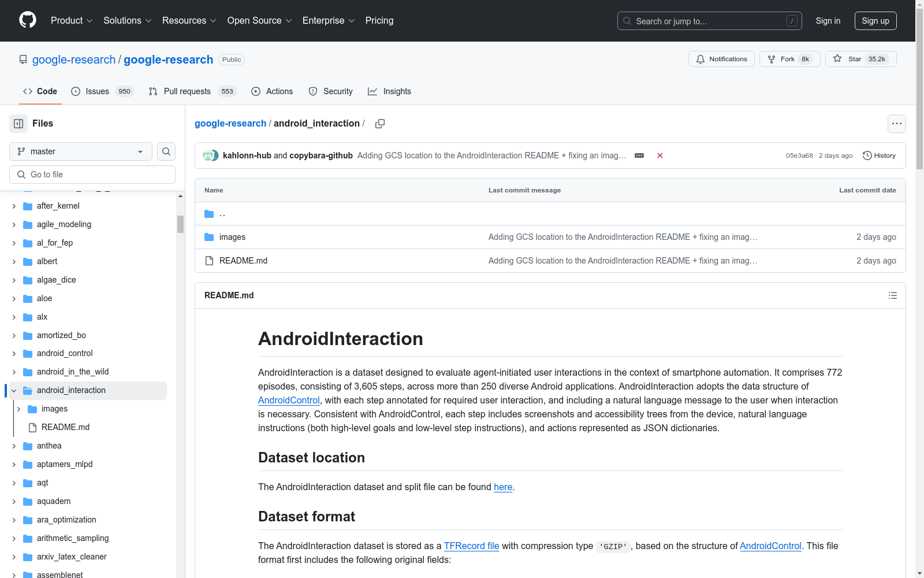Open the Issues tab
This screenshot has width=924, height=578.
(103, 91)
